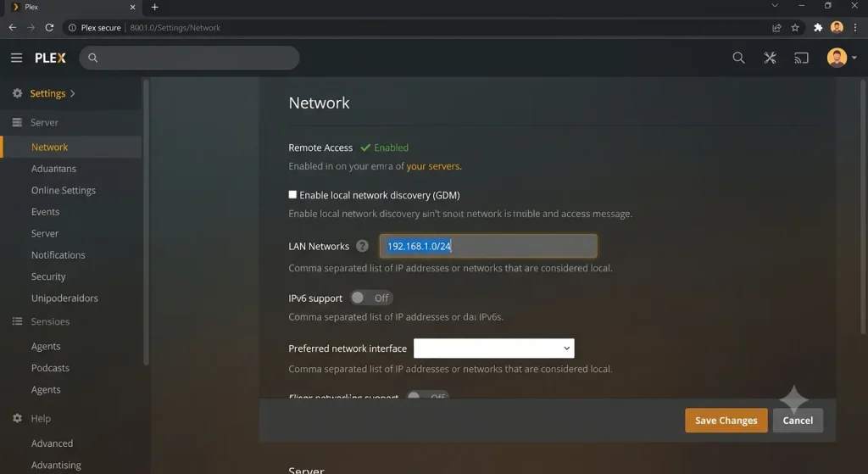This screenshot has height=474, width=868.
Task: Go forward in the browser
Action: pyautogui.click(x=31, y=27)
